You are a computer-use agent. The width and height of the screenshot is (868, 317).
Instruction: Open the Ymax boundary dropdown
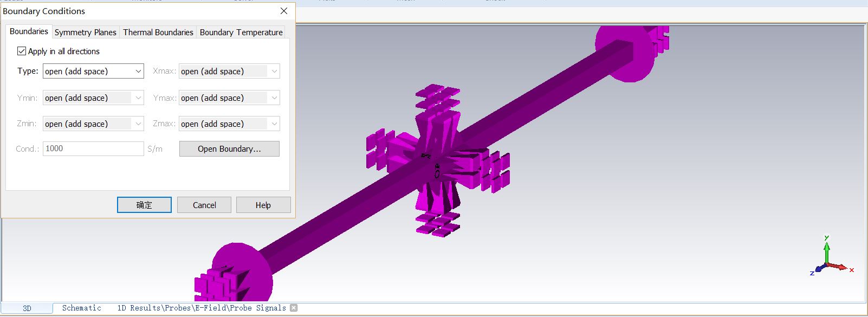(229, 98)
